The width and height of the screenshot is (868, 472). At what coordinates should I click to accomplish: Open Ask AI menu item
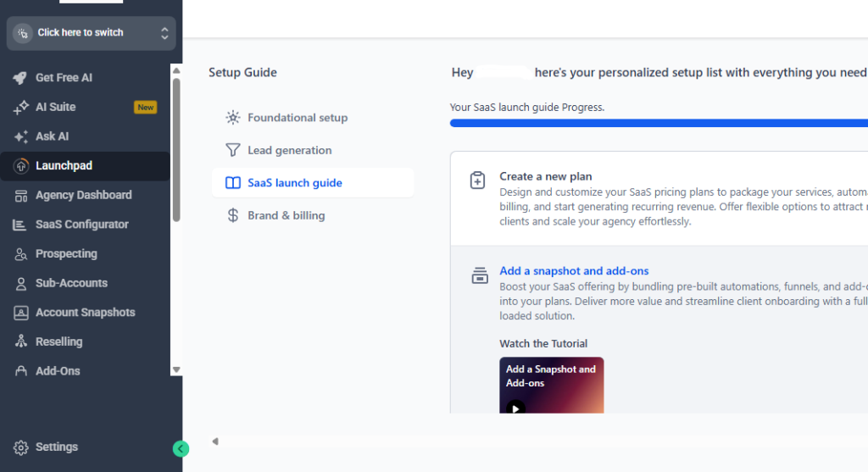(x=85, y=136)
